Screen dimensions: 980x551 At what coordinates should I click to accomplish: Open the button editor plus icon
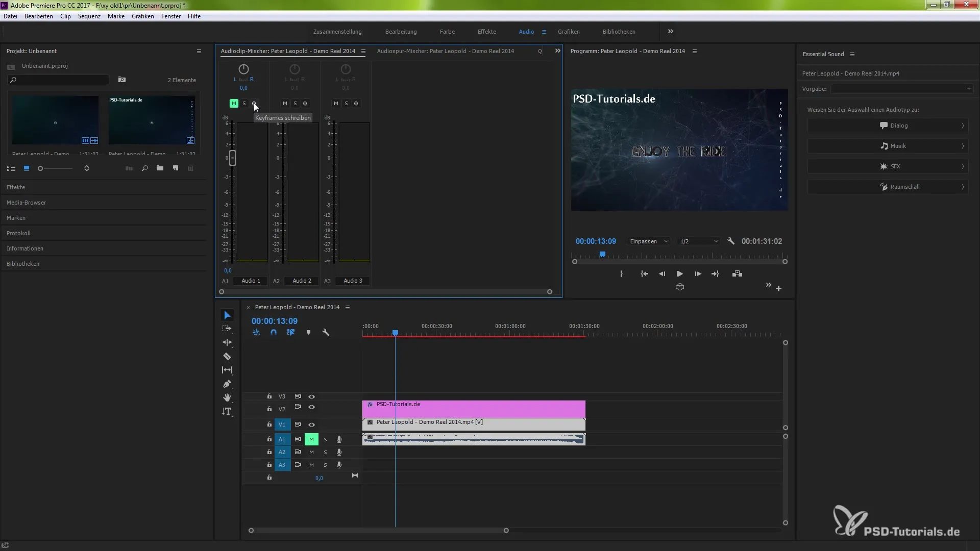(778, 289)
